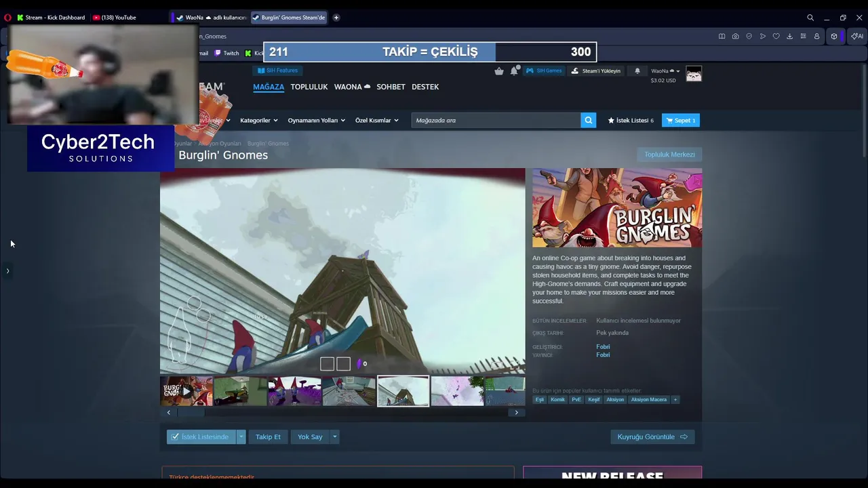The height and width of the screenshot is (488, 868).
Task: Switch to the Stream - Kick Dashboard tab
Action: coord(52,18)
